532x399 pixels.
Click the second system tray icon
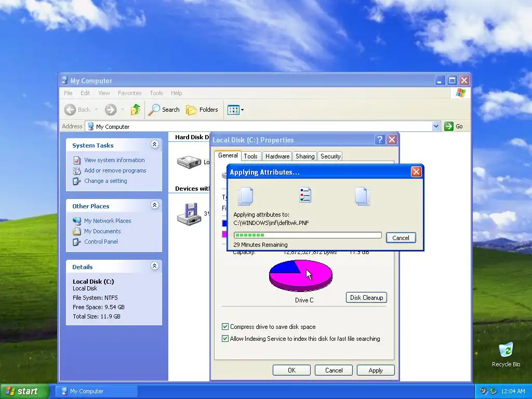[493, 391]
